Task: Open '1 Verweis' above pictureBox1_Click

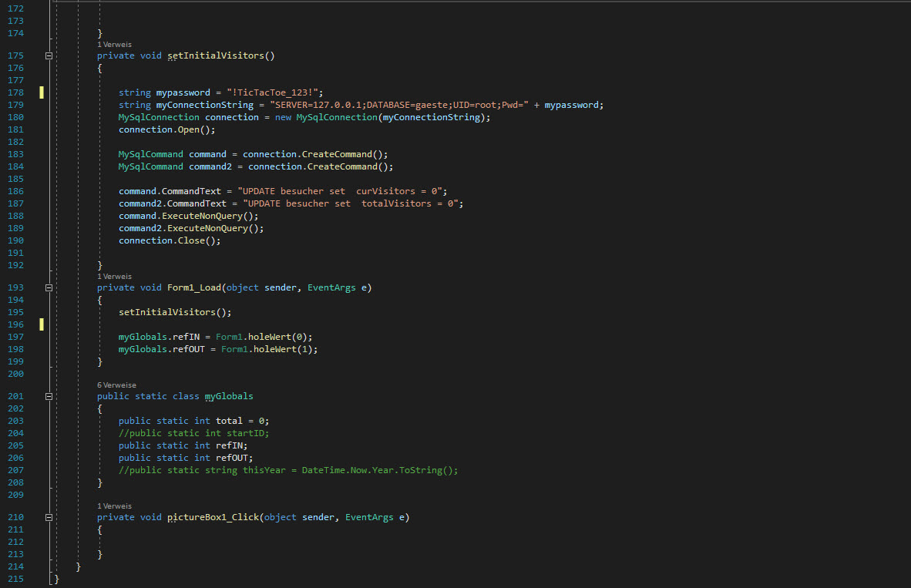Action: 114,506
